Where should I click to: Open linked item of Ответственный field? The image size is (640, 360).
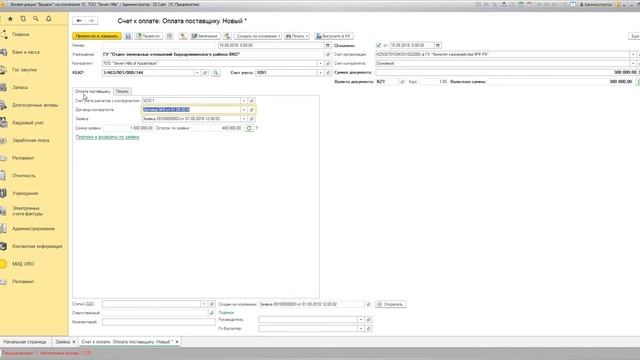coord(211,313)
